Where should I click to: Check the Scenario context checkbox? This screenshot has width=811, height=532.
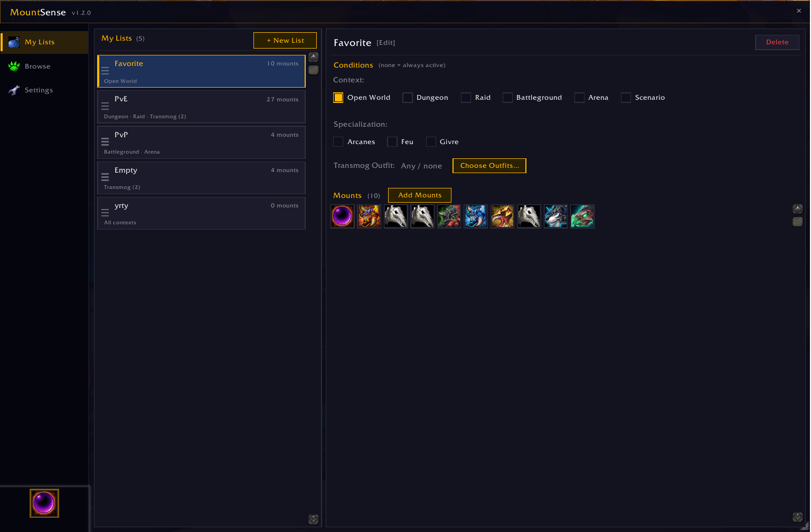coord(626,98)
